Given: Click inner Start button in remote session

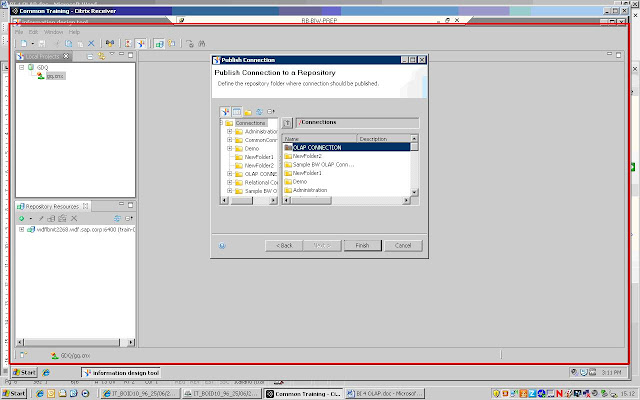Looking at the screenshot, I should [x=24, y=372].
